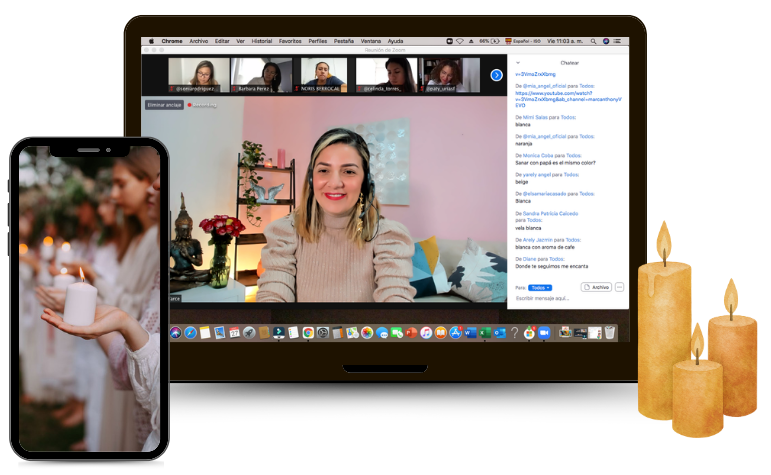Show next participants with blue arrow
This screenshot has height=475, width=771.
(x=497, y=75)
